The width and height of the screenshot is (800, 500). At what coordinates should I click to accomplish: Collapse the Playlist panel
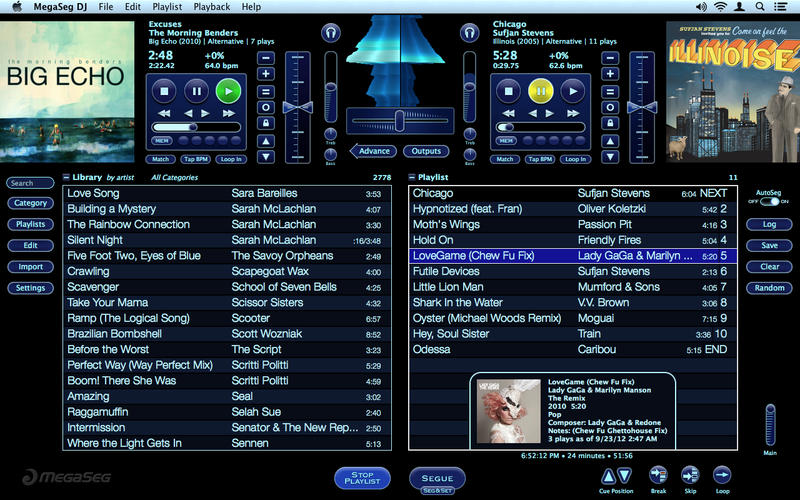click(413, 177)
